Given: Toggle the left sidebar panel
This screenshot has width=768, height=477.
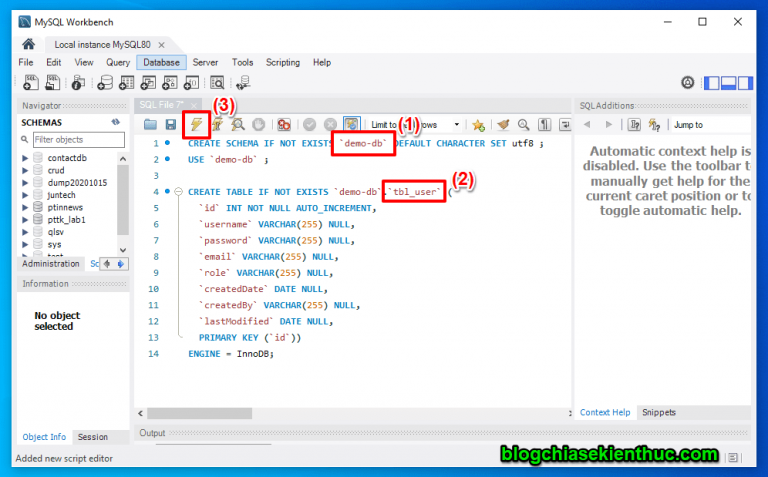Looking at the screenshot, I should [711, 83].
